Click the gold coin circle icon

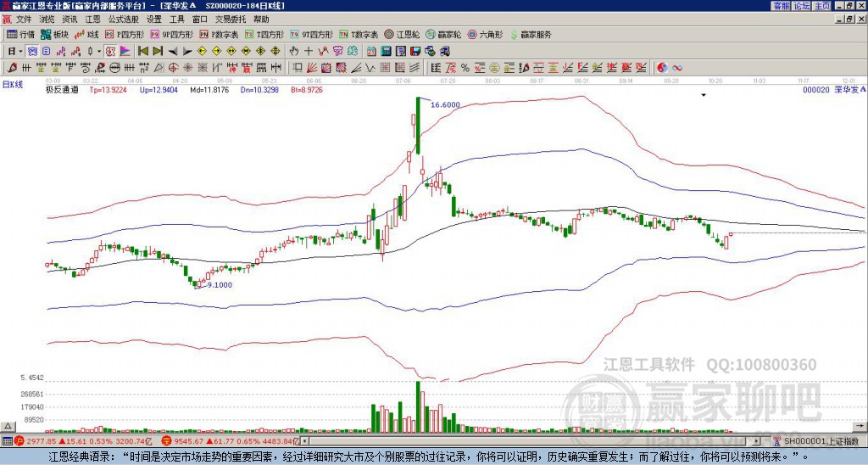click(x=494, y=68)
